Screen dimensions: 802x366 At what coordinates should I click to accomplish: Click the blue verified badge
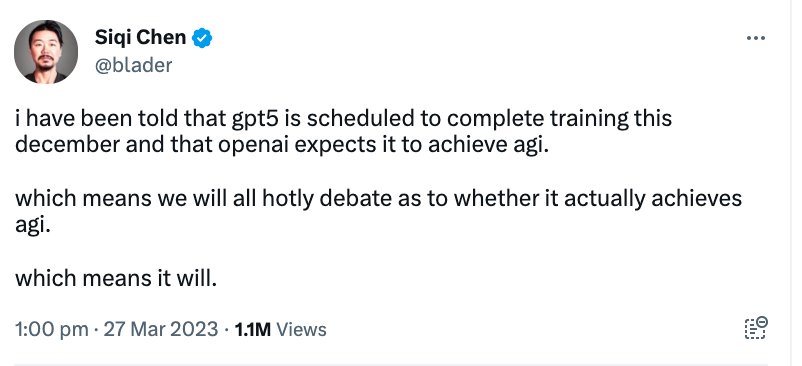click(x=202, y=38)
